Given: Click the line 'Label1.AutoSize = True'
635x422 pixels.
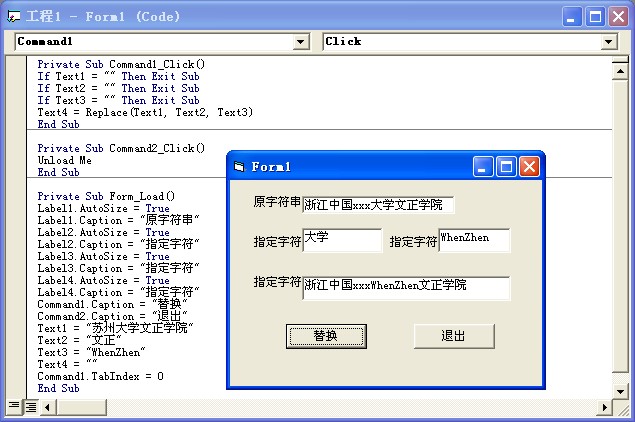Looking at the screenshot, I should tap(103, 208).
